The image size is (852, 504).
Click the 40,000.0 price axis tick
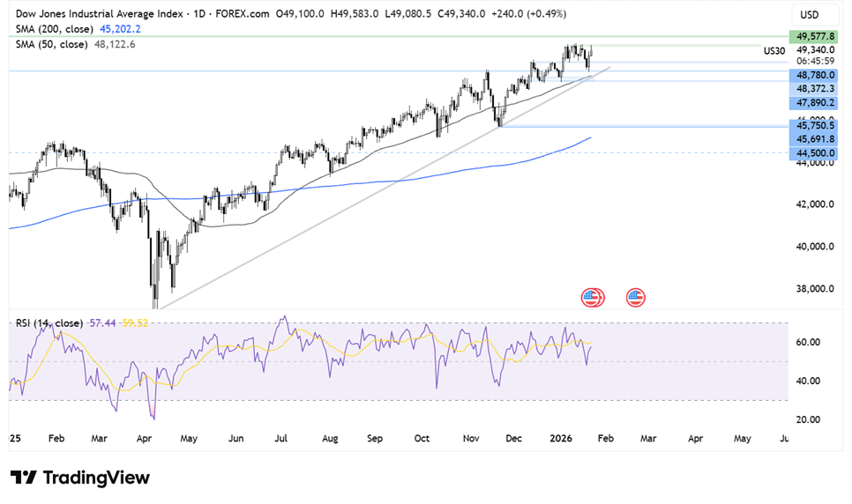[815, 247]
